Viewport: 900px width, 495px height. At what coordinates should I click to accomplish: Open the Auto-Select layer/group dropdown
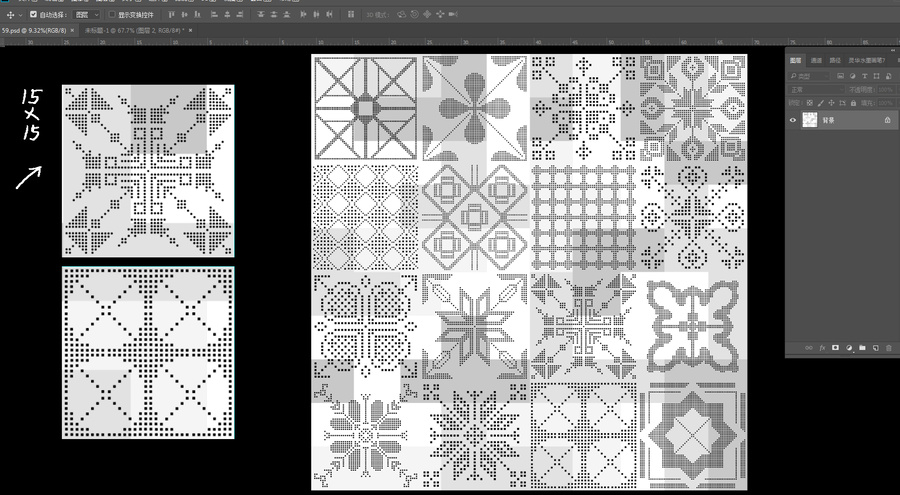(x=88, y=14)
